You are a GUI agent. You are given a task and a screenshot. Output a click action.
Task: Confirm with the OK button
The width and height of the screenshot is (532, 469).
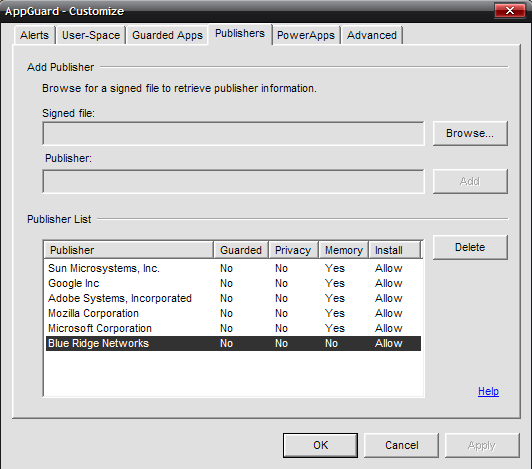(x=320, y=445)
